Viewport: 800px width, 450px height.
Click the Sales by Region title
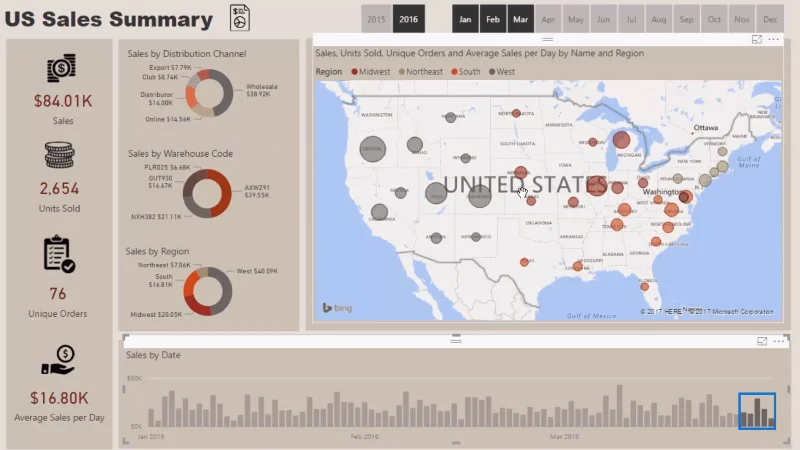click(157, 251)
